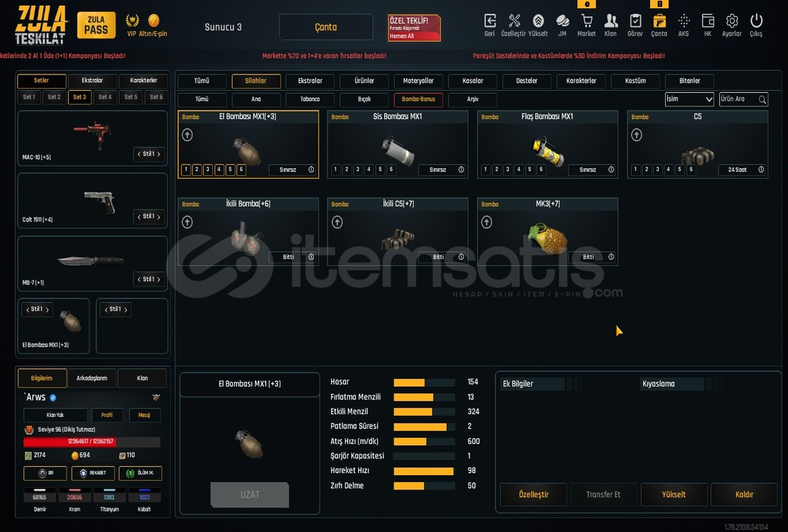Open the Yükselt upgrade icon in top bar
Screen dimensions: 788x532
point(538,21)
